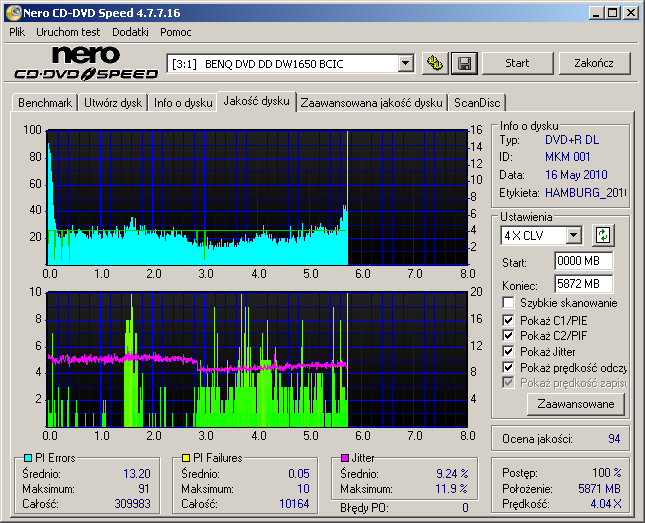Minimize the Nero CD-DVD Speed window
The height and width of the screenshot is (523, 645).
(x=596, y=13)
